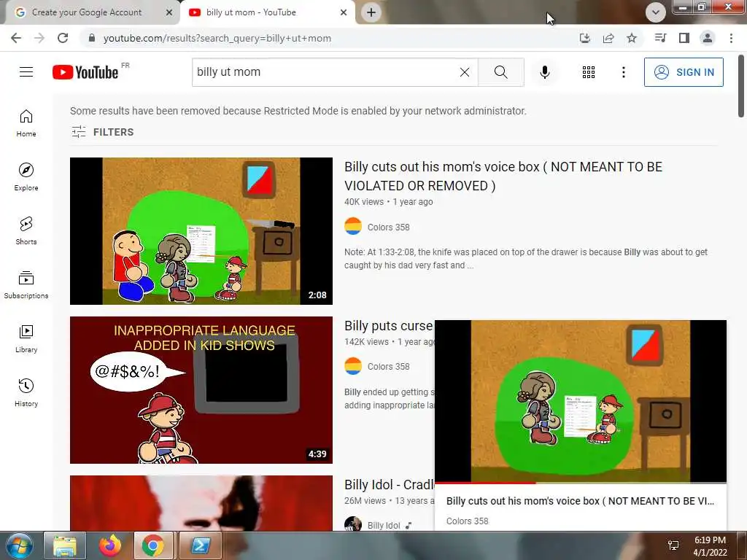Go back with the browser back arrow
This screenshot has height=560, width=747.
(x=16, y=38)
